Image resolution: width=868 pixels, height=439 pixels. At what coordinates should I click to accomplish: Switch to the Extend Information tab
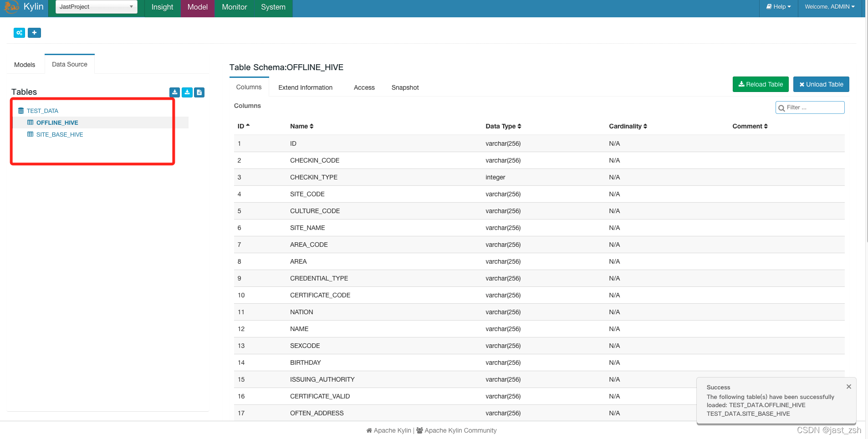pos(306,87)
